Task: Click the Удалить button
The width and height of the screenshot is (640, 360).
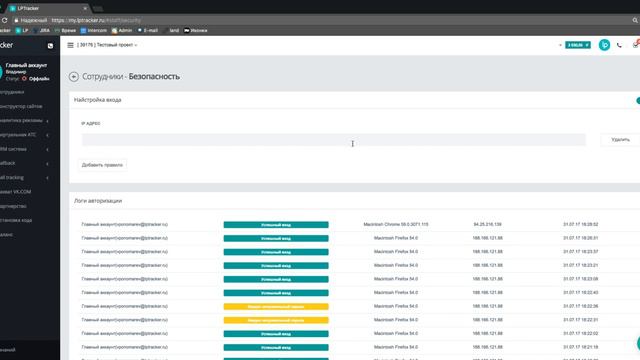Action: (x=620, y=140)
